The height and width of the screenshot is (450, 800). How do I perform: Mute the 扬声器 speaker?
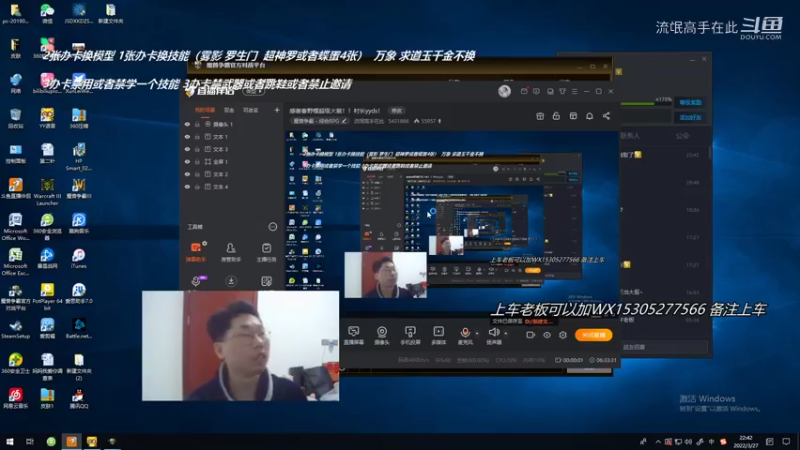493,335
